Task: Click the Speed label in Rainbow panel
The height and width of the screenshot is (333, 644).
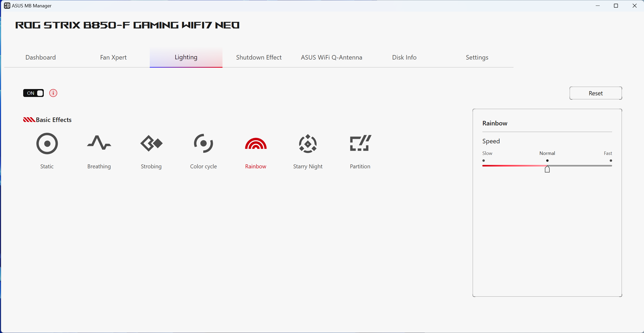Action: [x=491, y=141]
